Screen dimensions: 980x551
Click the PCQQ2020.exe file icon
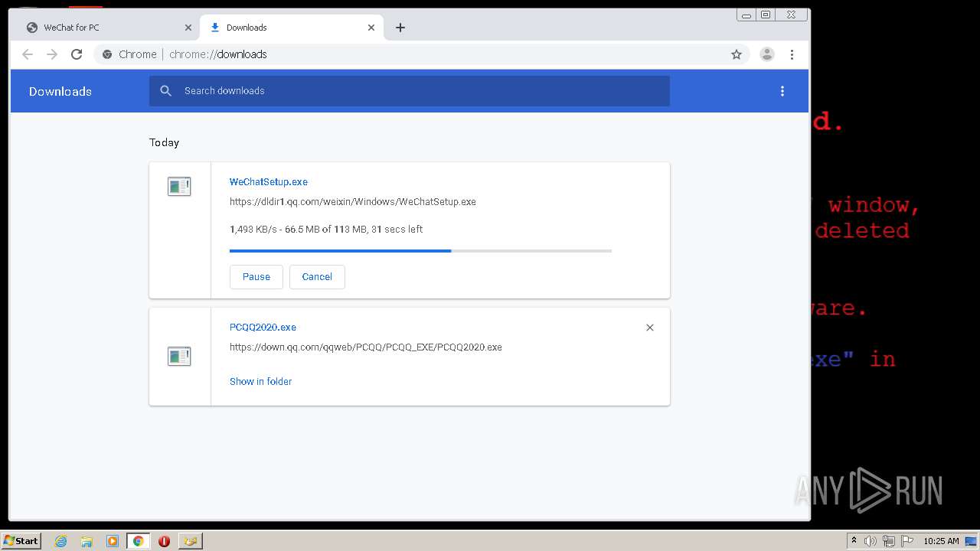[179, 356]
